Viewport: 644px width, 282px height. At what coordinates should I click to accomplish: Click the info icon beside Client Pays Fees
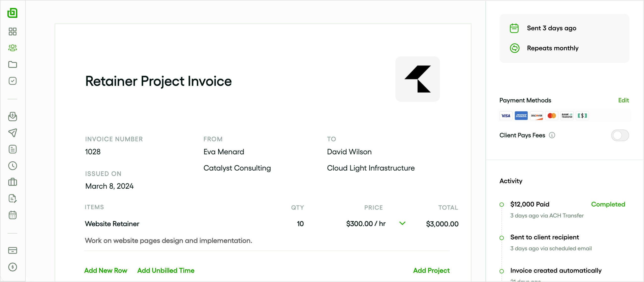click(552, 135)
